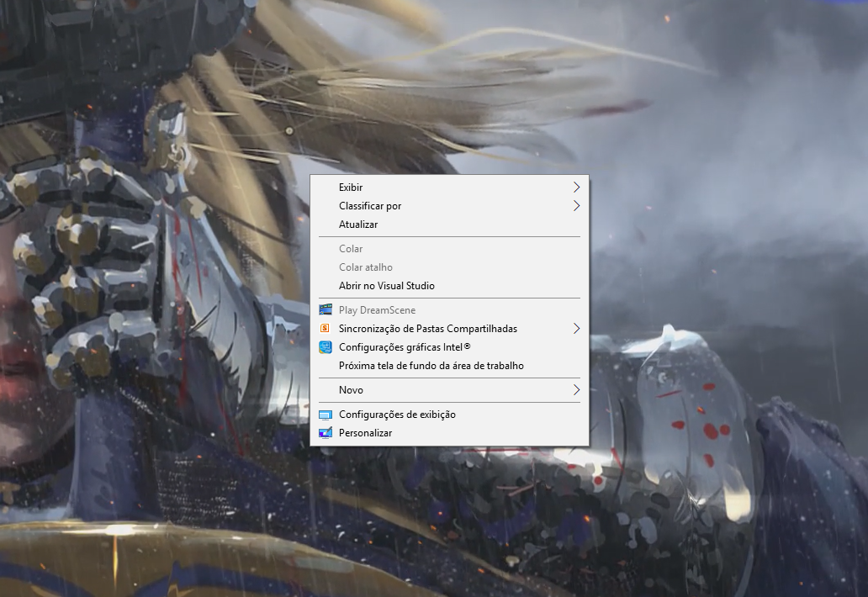Select Próxima tela de fundo da área de trabalho
This screenshot has height=597, width=868.
pyautogui.click(x=449, y=366)
